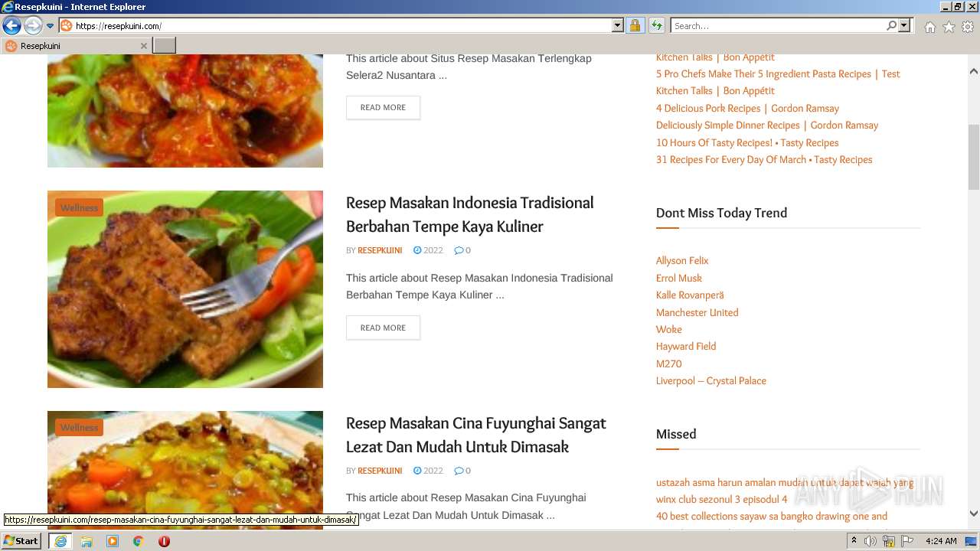Click the tempe dish thumbnail image
This screenshot has width=980, height=551.
[x=185, y=289]
